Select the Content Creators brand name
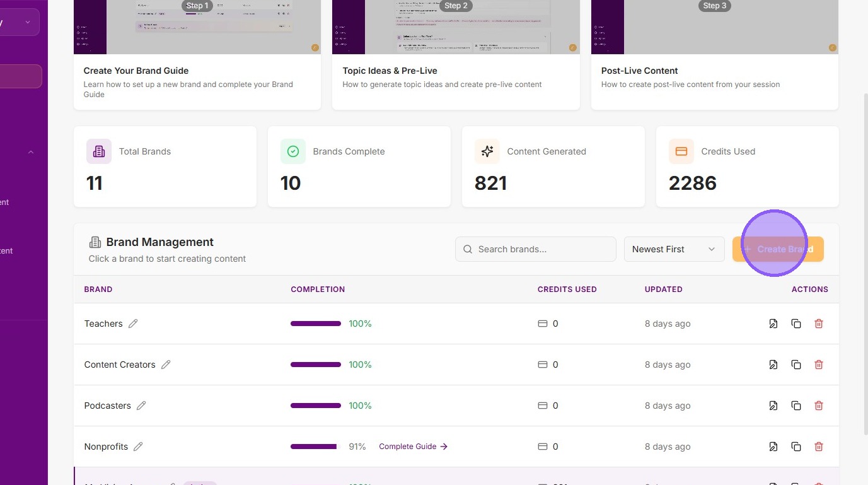This screenshot has width=868, height=485. pyautogui.click(x=120, y=365)
